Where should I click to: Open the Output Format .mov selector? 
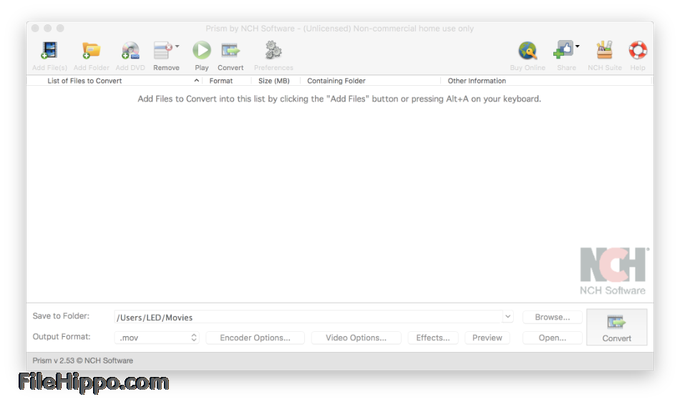click(x=157, y=337)
